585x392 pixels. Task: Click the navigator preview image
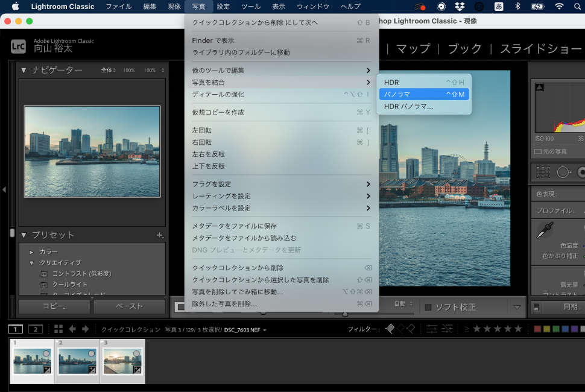(x=92, y=151)
